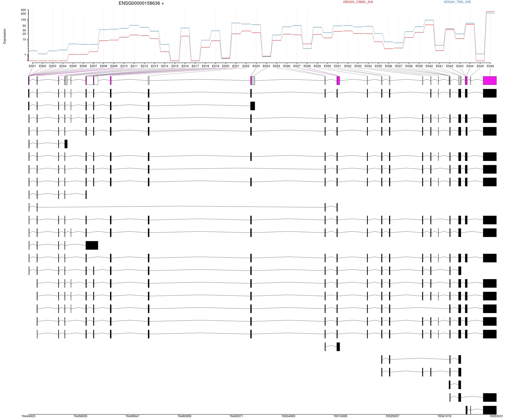Click the E008 exon bin label
520x420 pixels.
pyautogui.click(x=104, y=66)
